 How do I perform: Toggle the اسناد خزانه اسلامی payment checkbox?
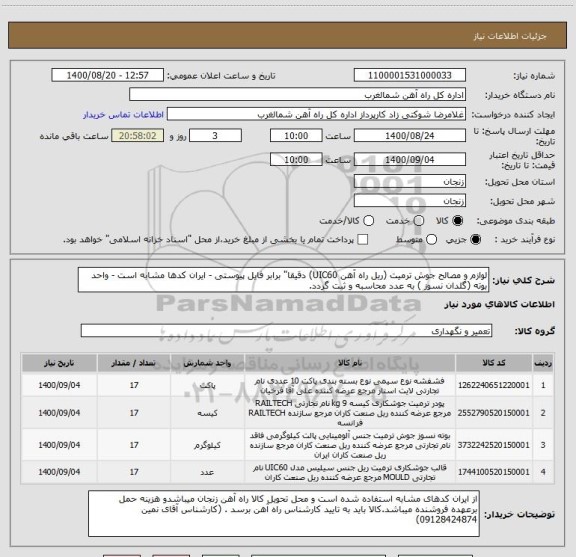click(363, 240)
